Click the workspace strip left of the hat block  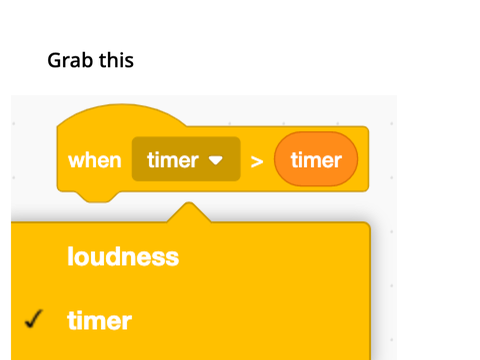pos(33,158)
